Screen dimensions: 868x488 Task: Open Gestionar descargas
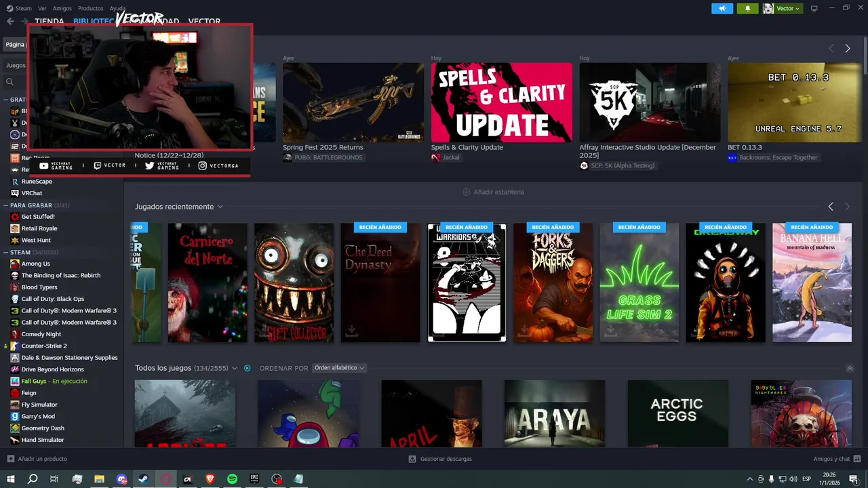(440, 459)
